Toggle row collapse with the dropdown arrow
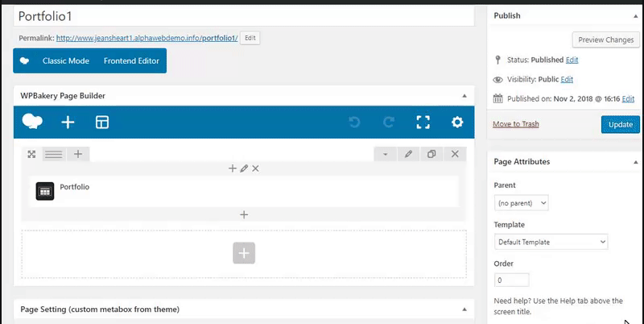The width and height of the screenshot is (644, 324). click(x=386, y=154)
